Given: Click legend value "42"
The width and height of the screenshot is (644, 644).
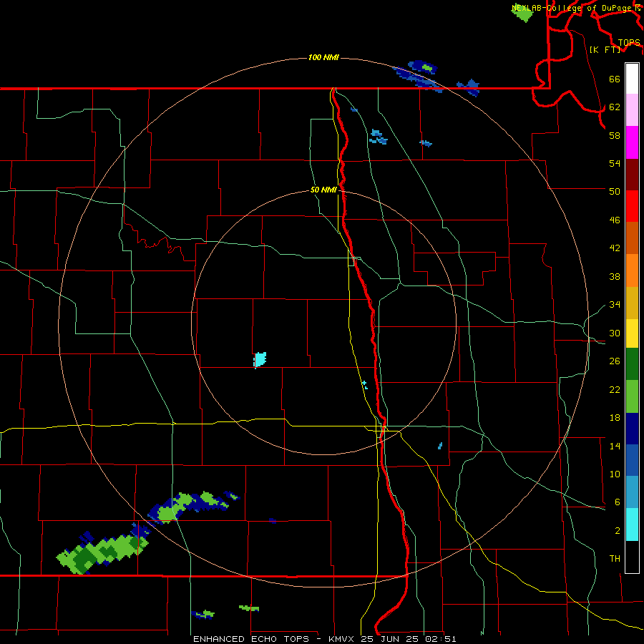Looking at the screenshot, I should tap(615, 248).
